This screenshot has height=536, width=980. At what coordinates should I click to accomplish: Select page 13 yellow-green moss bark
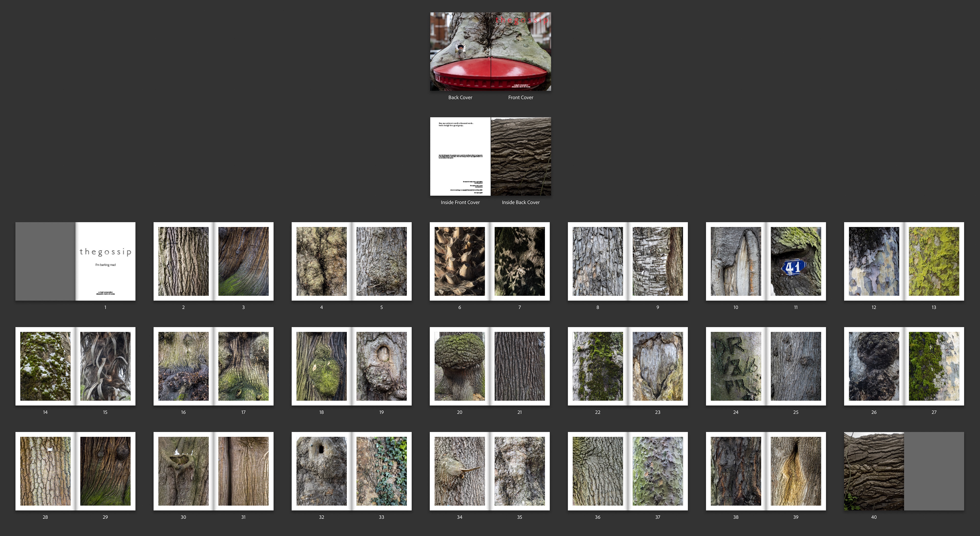(x=934, y=261)
